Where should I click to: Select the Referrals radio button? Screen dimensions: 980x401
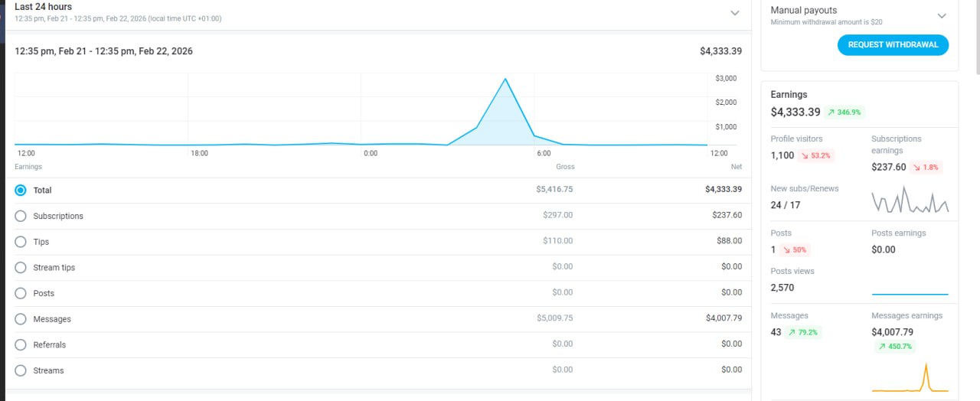point(21,344)
